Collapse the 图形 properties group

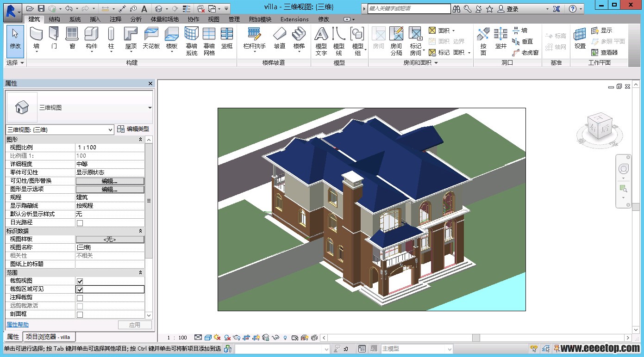coord(141,139)
